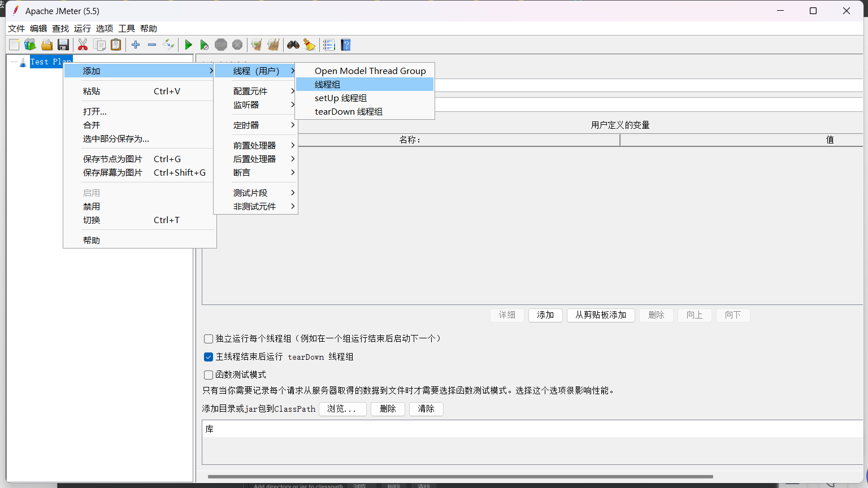Click 帮助 in the context menu
The width and height of the screenshot is (868, 488).
point(140,240)
